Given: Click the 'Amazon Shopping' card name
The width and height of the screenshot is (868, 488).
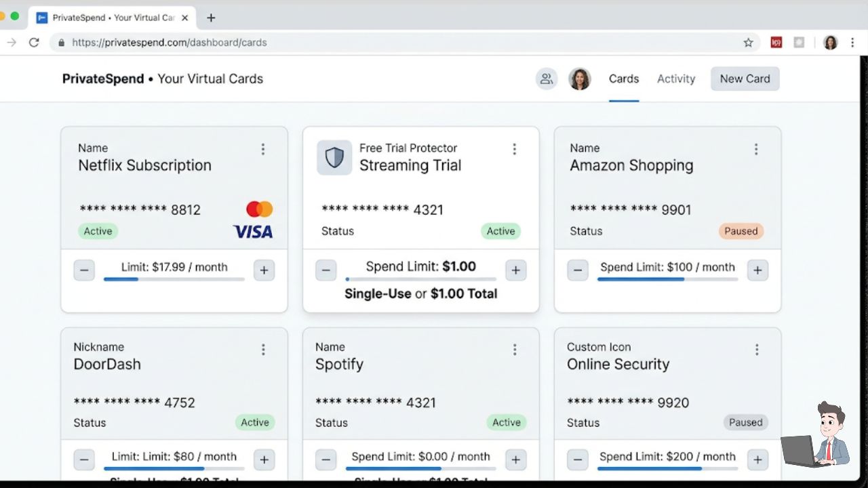Looking at the screenshot, I should pos(631,165).
